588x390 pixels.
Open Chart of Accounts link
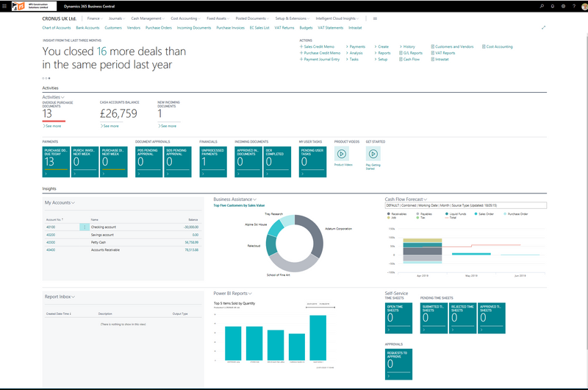pos(57,28)
